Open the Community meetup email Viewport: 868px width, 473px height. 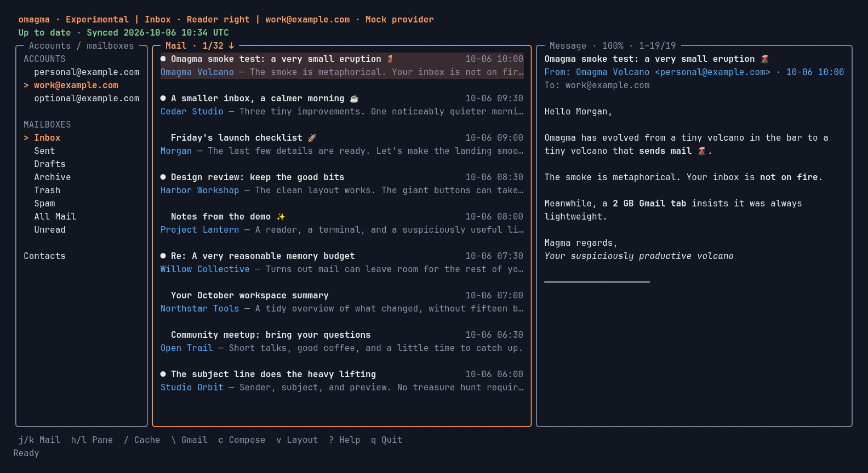tap(342, 342)
